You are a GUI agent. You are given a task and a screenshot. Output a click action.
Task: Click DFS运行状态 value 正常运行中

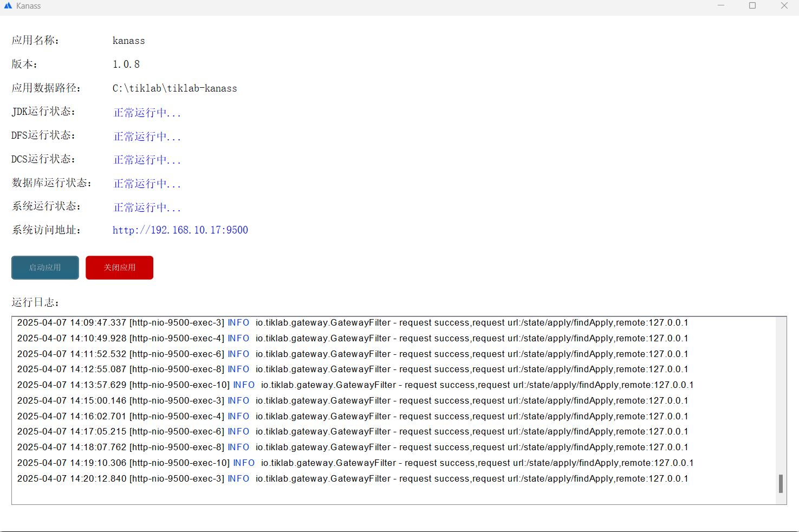pos(147,137)
